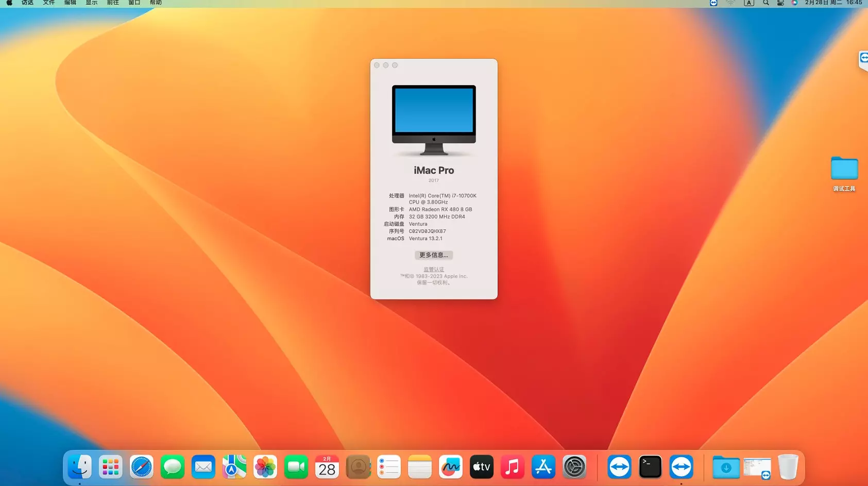Open Spotlight search from the menu bar
Screen dimensions: 868x486
tap(766, 3)
